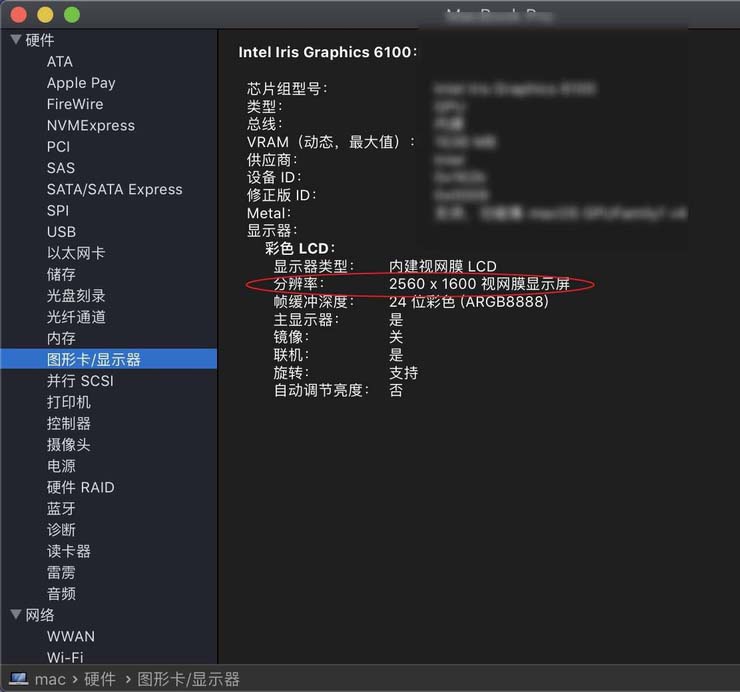Screen dimensions: 740x692
Task: Click the 类型 label
Action: (x=264, y=106)
